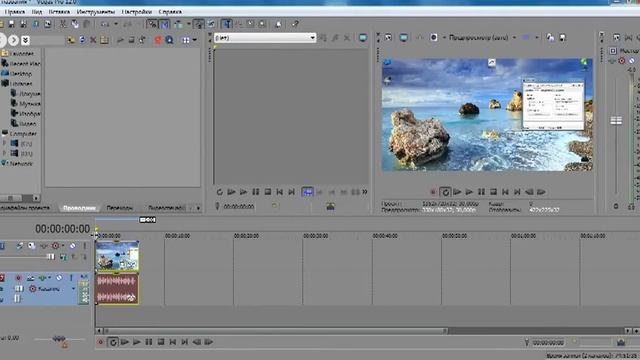Toggle Auto Ripple button
640x360 pixels.
179,24
